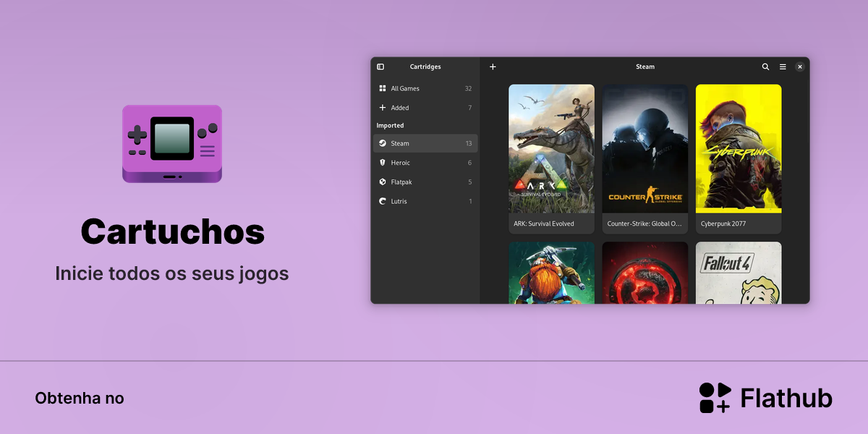Click 'Inicie todos os seus jogos' tagline
This screenshot has height=434, width=868.
tap(172, 274)
